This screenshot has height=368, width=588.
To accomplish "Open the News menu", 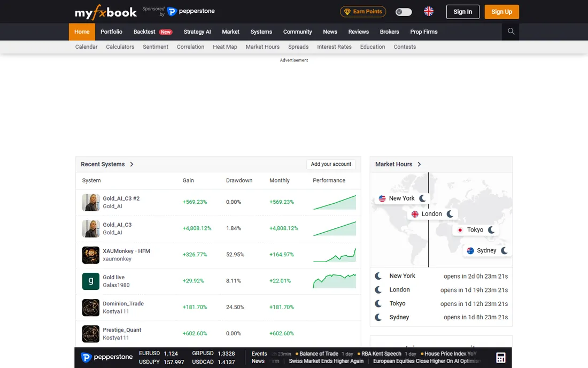I will pyautogui.click(x=330, y=32).
